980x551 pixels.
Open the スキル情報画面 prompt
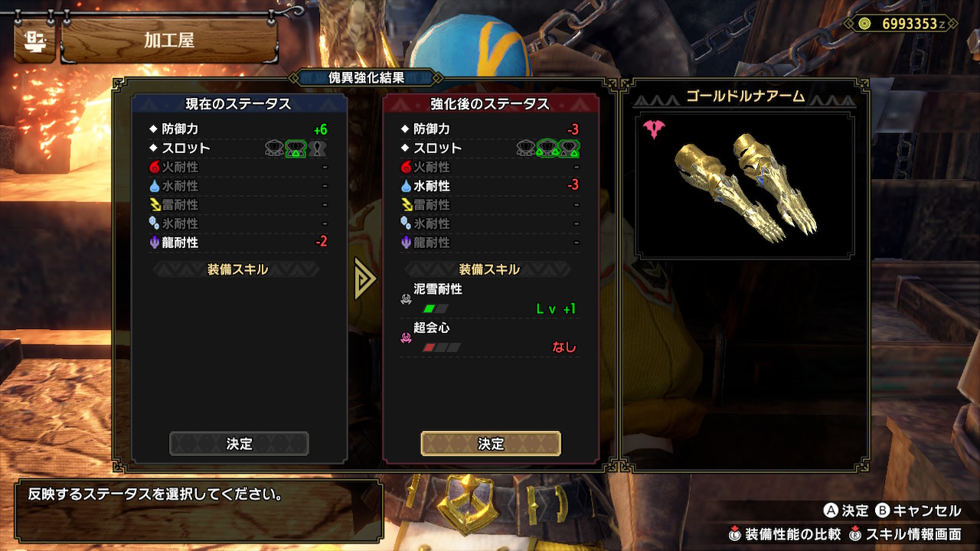coord(905,534)
